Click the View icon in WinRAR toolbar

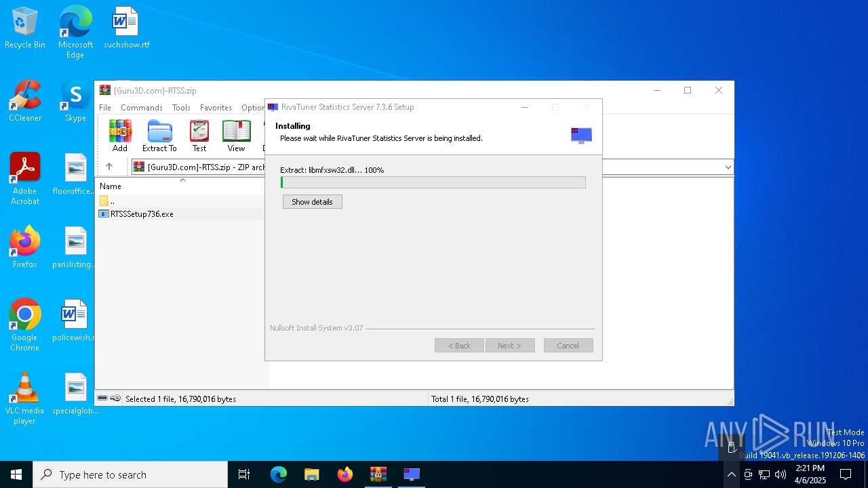point(236,136)
